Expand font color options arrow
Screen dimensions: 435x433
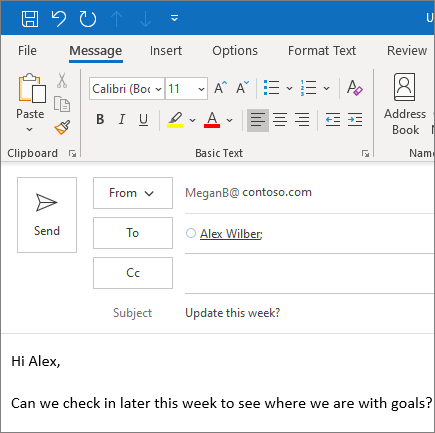click(229, 120)
